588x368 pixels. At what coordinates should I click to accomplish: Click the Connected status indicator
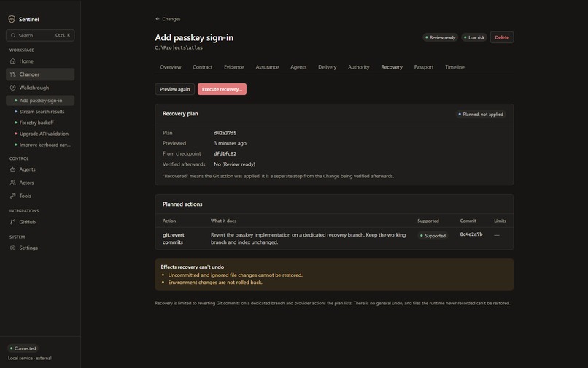(x=23, y=348)
